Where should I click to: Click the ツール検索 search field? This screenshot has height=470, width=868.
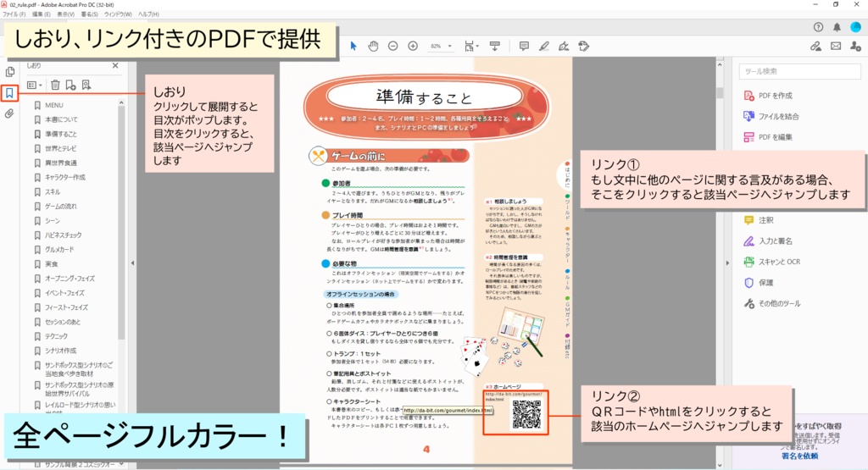click(799, 71)
